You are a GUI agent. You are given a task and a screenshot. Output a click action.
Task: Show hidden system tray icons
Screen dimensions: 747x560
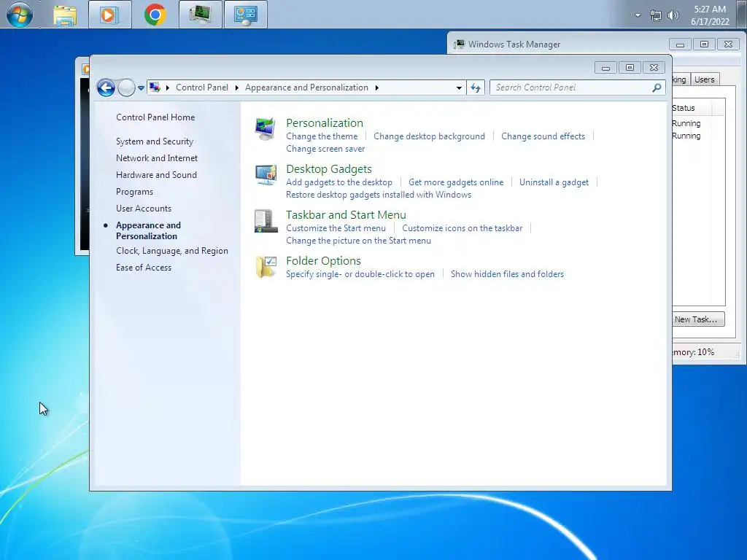point(638,15)
